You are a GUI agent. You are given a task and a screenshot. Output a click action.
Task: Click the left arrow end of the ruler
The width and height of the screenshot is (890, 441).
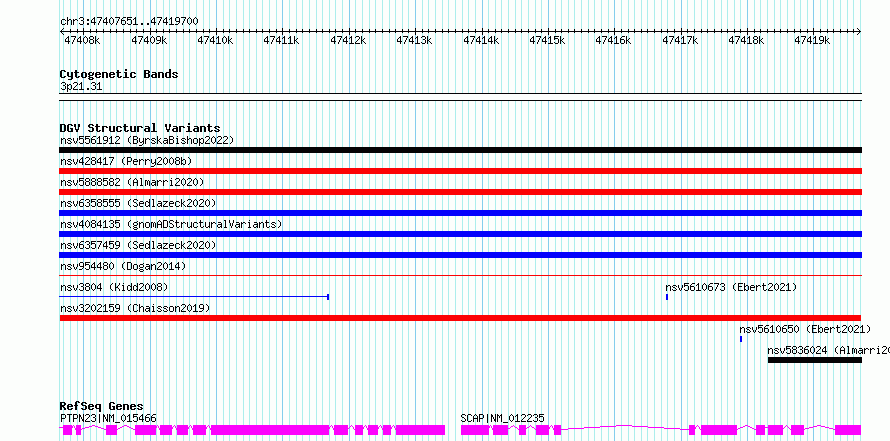62,31
